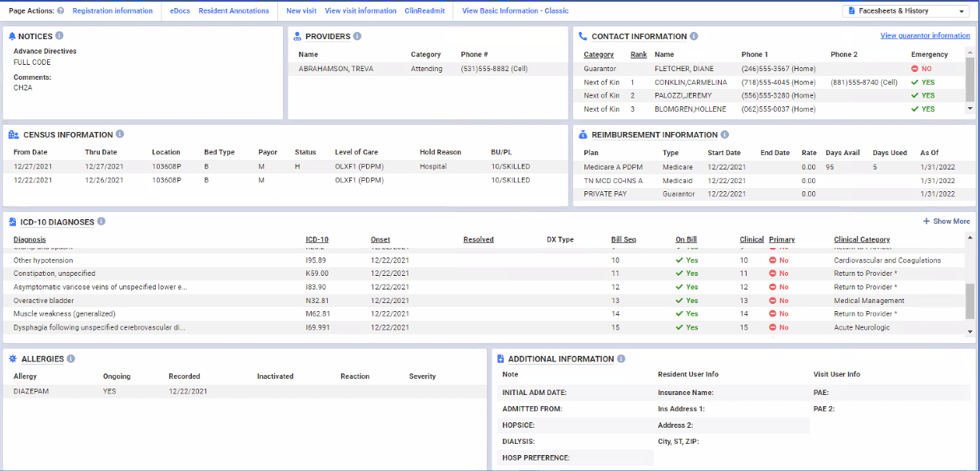
Task: Click info icon beside Reimbursement Information
Action: (x=724, y=134)
